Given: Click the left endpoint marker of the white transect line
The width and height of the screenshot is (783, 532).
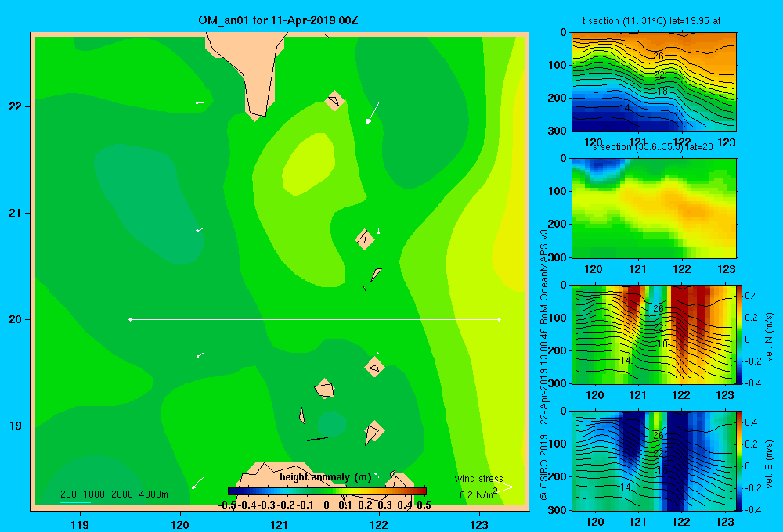Looking at the screenshot, I should point(130,319).
